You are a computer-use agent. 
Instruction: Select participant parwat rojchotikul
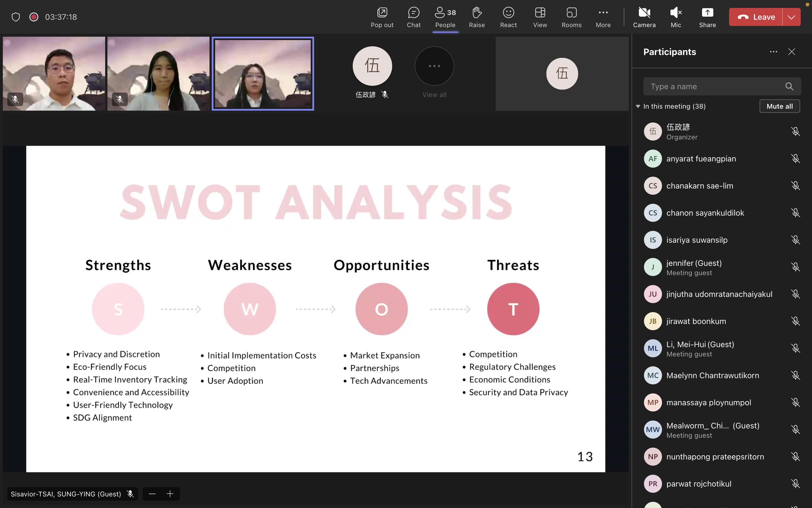[x=721, y=484]
